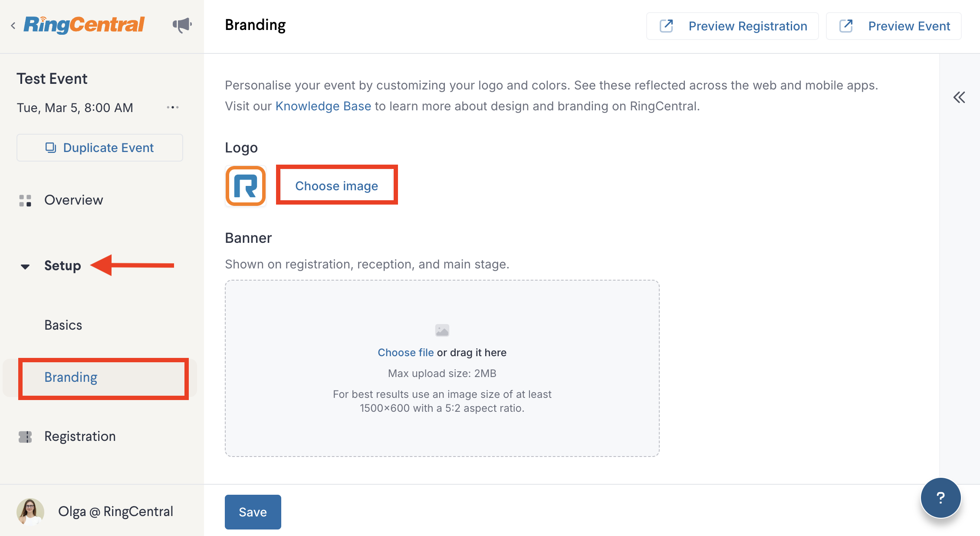The height and width of the screenshot is (536, 980).
Task: Click the image placeholder icon in banner area
Action: click(x=442, y=330)
